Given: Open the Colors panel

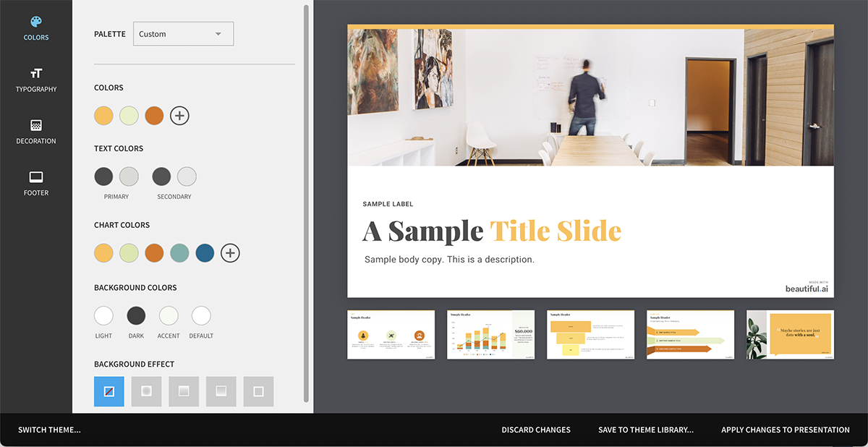Looking at the screenshot, I should (x=36, y=27).
